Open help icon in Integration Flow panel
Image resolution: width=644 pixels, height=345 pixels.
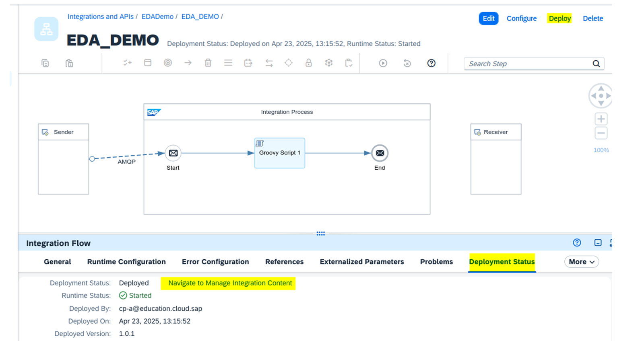[577, 242]
